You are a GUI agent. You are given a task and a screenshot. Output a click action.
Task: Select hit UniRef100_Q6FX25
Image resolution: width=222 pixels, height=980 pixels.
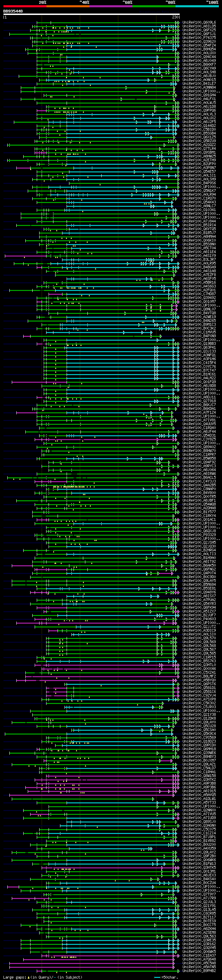click(x=199, y=30)
